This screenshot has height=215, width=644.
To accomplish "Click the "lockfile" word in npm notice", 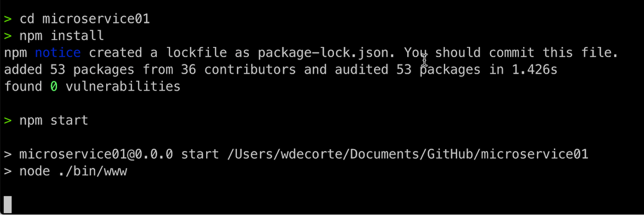I will (x=196, y=53).
